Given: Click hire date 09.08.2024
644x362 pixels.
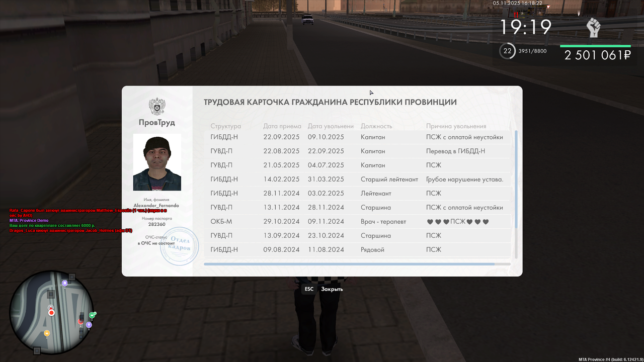Looking at the screenshot, I should coord(281,249).
